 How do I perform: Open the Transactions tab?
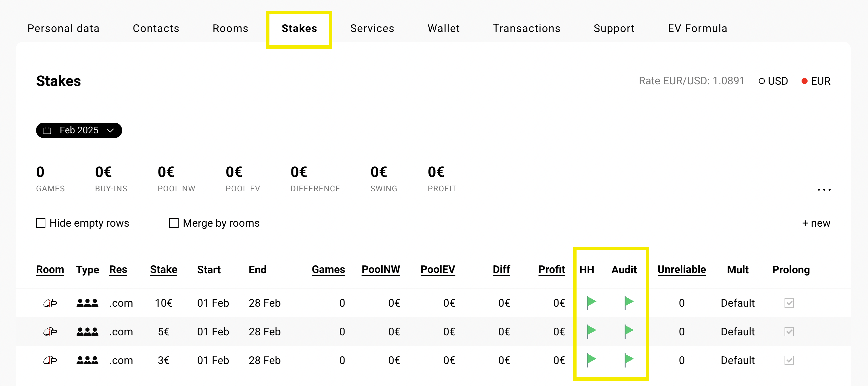[527, 28]
